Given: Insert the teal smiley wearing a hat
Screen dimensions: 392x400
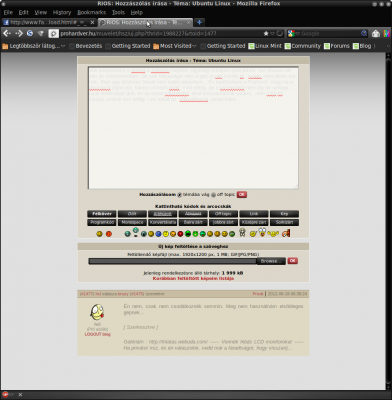Looking at the screenshot, I should pyautogui.click(x=135, y=232).
